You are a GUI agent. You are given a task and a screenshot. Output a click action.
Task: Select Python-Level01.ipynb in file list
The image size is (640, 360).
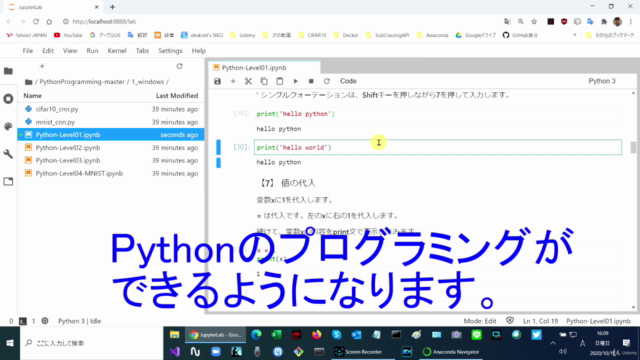(111, 135)
